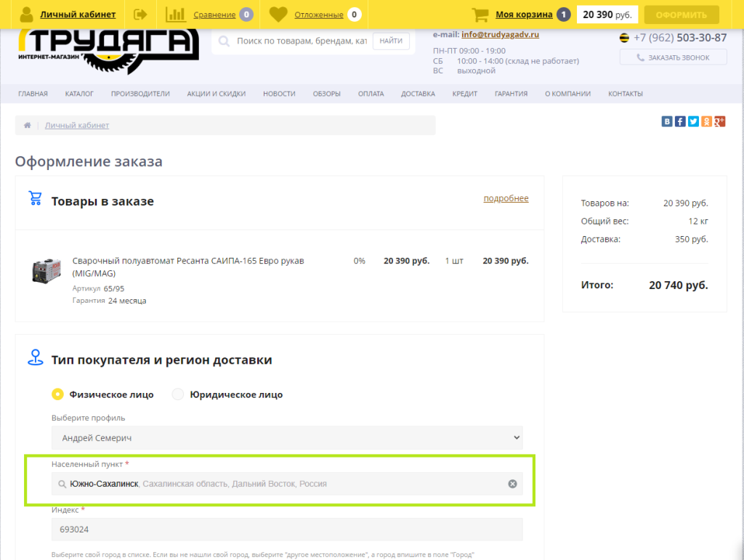
Task: Click the Населенный пункт city field
Action: [x=287, y=484]
